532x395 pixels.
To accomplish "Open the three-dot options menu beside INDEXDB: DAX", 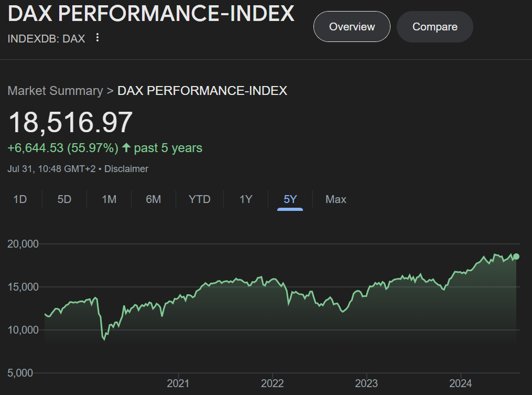I will click(x=97, y=38).
